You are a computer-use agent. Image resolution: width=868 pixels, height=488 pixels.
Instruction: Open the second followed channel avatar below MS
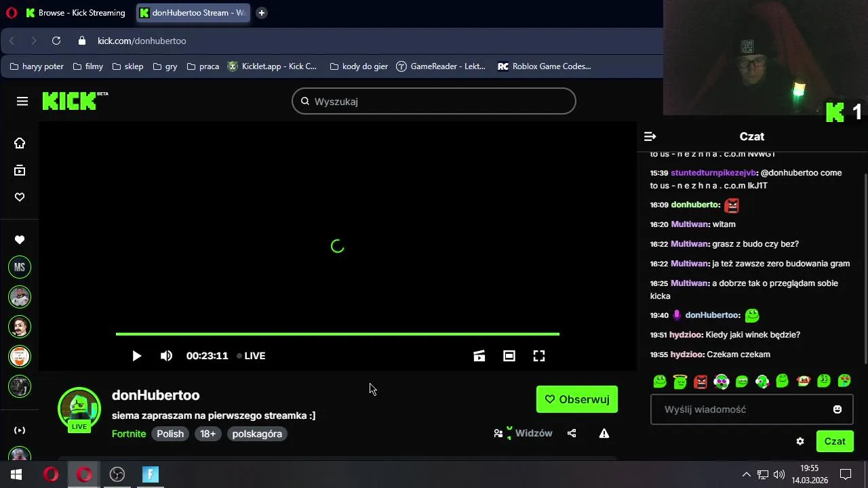(x=20, y=297)
